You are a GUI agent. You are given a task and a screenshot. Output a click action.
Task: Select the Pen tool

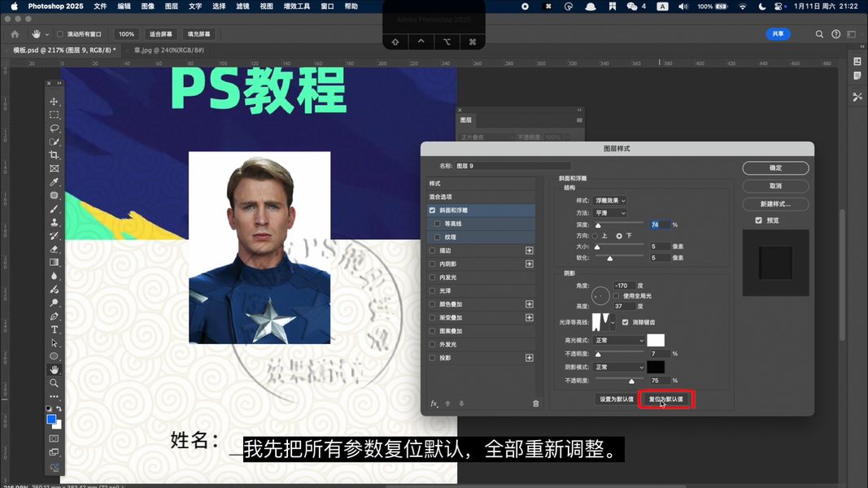click(54, 316)
